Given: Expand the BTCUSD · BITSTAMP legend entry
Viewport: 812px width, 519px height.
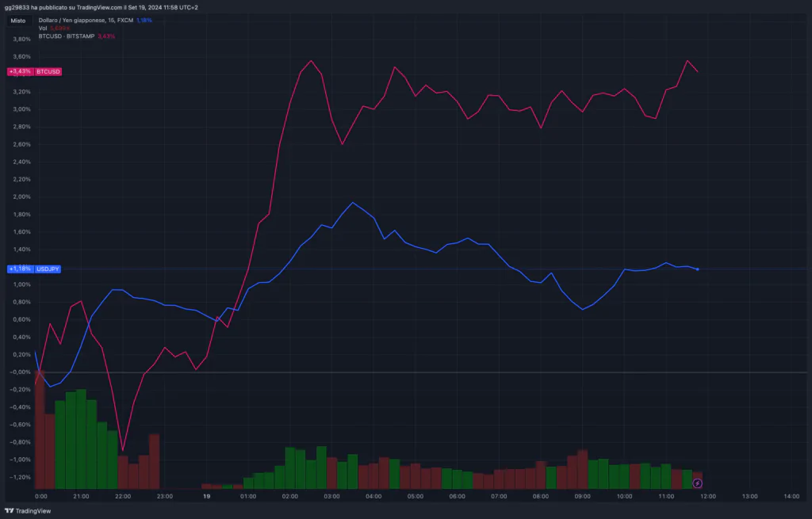Looking at the screenshot, I should click(x=67, y=36).
